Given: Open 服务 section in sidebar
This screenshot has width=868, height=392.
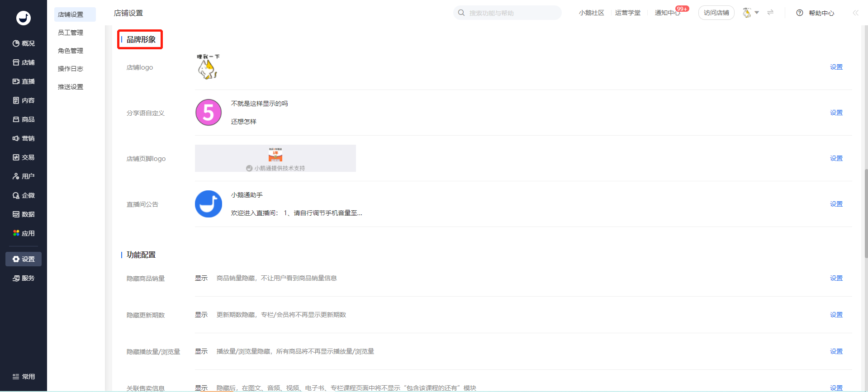Looking at the screenshot, I should (24, 278).
